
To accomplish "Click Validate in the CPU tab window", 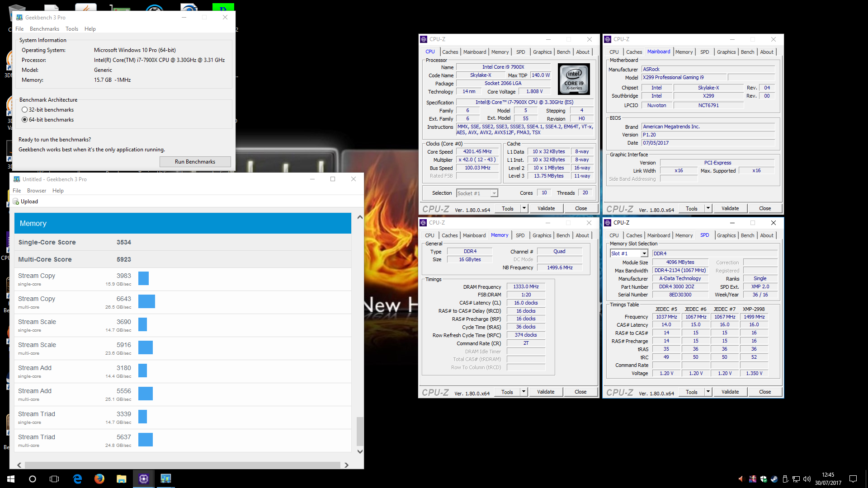I will (x=546, y=208).
